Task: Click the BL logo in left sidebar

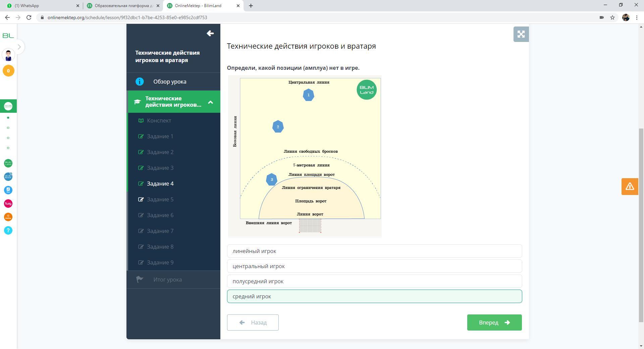Action: coord(8,36)
